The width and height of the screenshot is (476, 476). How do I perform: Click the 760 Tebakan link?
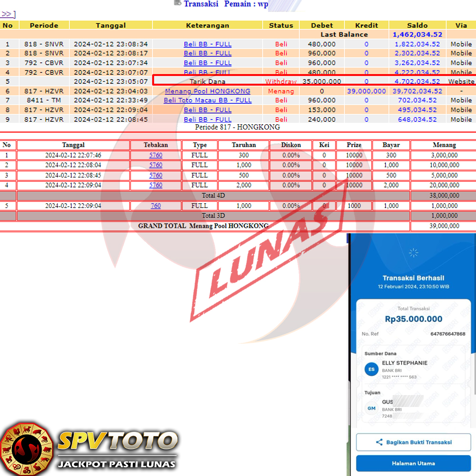(x=156, y=206)
